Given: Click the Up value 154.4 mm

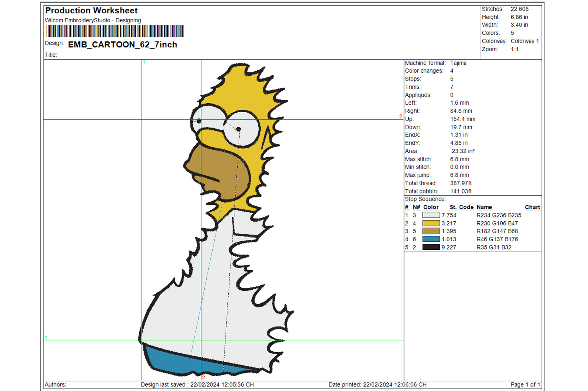Looking at the screenshot, I should [463, 119].
